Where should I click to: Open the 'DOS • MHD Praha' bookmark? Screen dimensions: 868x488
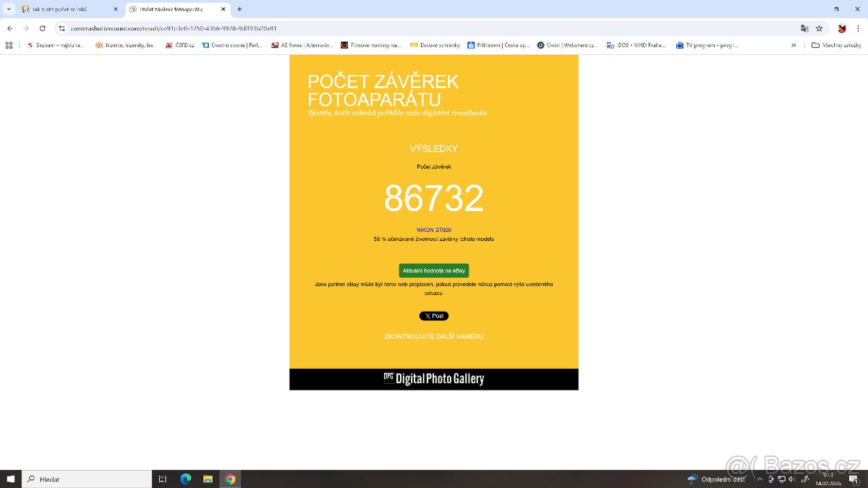[x=637, y=45]
